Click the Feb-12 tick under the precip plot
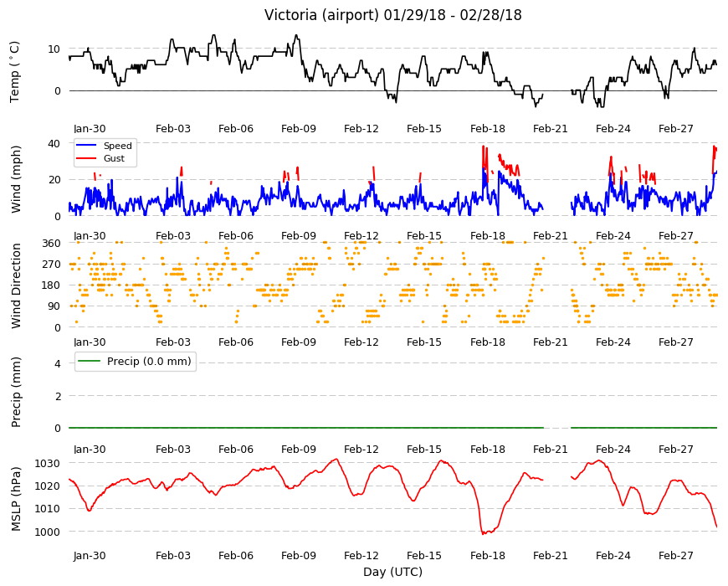The width and height of the screenshot is (728, 586). click(361, 449)
